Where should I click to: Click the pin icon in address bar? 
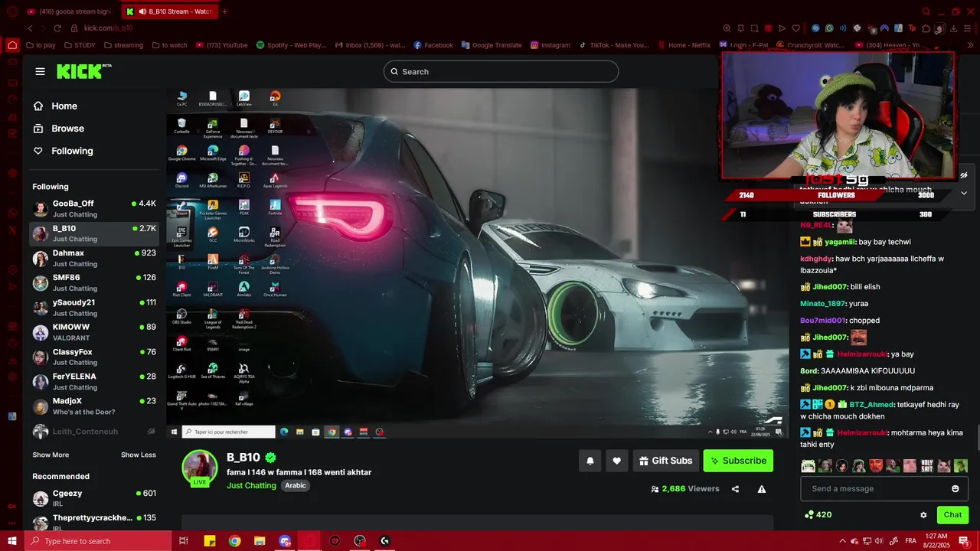pyautogui.click(x=740, y=28)
